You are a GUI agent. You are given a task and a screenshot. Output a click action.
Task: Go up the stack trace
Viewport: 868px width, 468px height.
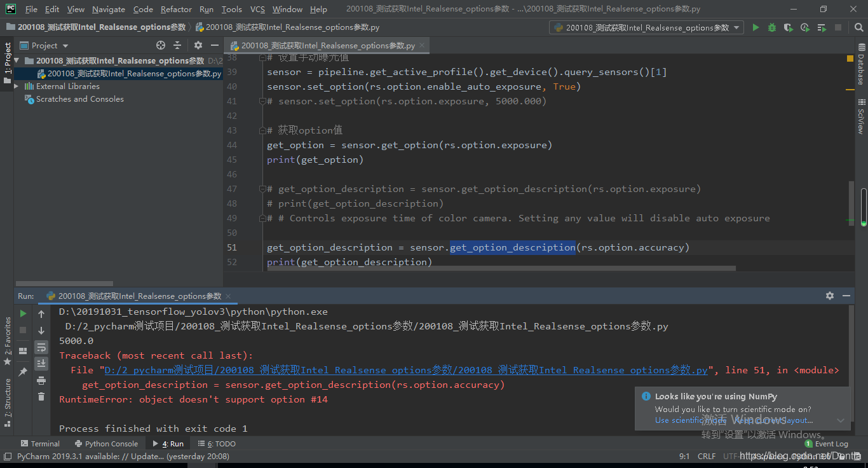(x=41, y=314)
